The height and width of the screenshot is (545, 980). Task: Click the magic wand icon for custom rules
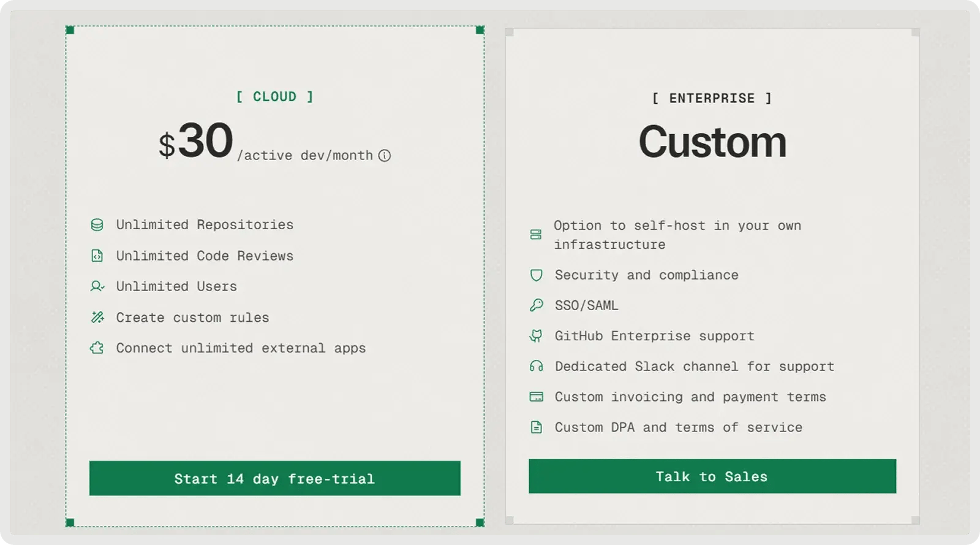coord(97,318)
